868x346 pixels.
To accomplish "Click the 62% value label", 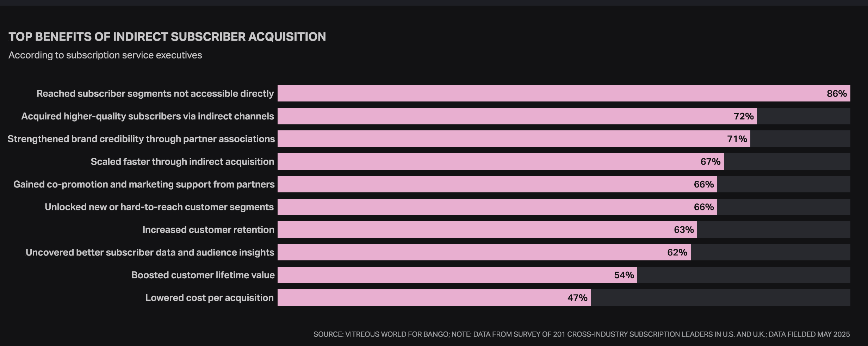I will pos(677,252).
